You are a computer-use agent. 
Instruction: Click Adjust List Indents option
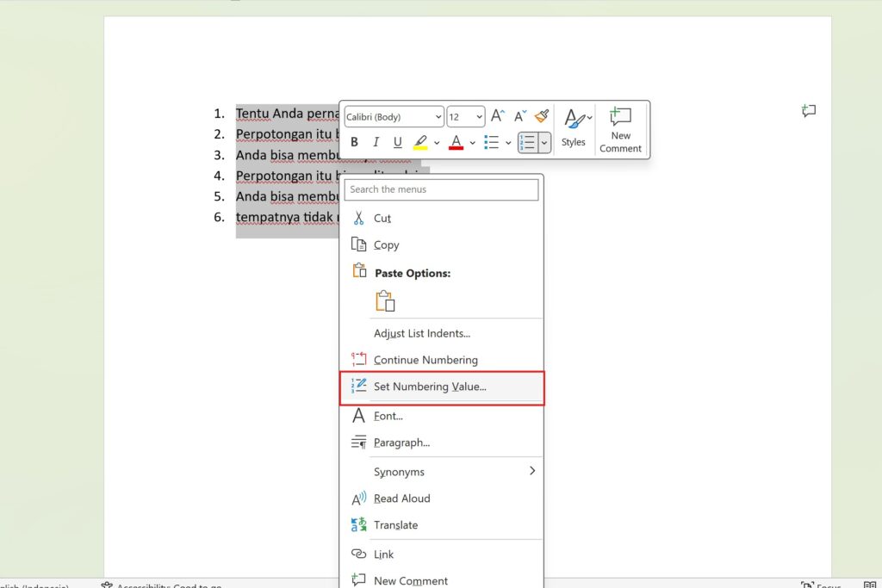point(421,333)
